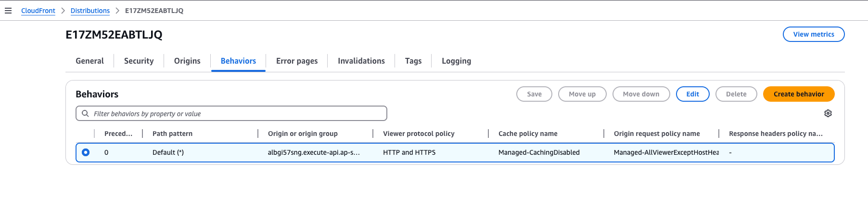Click the Managed-CachingDisabled cell

[539, 152]
